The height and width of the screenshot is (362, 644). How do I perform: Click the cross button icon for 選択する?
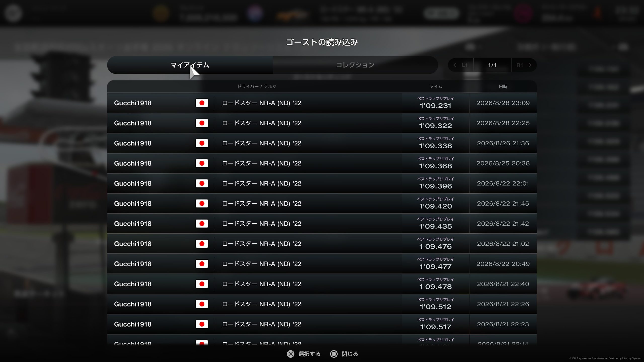tap(290, 354)
